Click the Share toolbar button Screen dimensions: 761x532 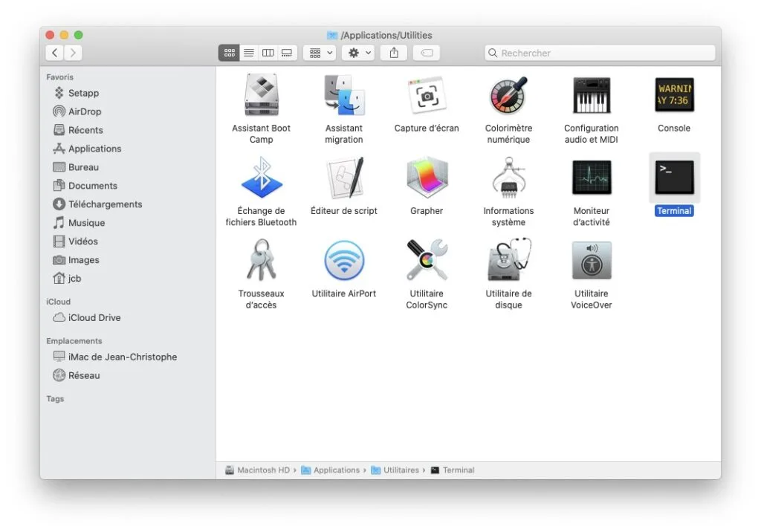[394, 53]
